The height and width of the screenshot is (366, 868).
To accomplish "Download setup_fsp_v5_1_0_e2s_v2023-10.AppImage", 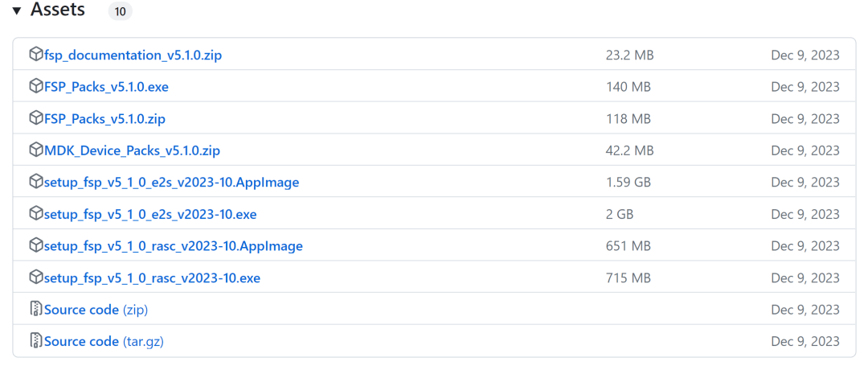I will coord(171,183).
